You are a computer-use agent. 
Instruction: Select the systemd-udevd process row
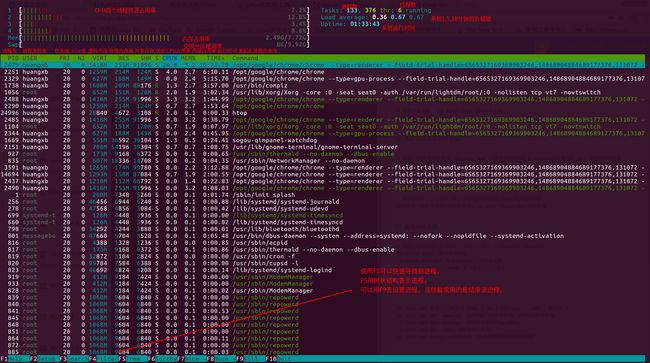point(323,208)
